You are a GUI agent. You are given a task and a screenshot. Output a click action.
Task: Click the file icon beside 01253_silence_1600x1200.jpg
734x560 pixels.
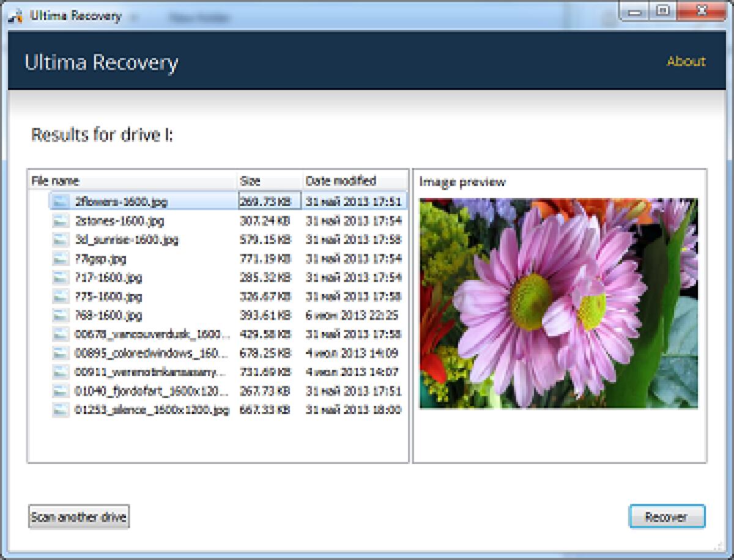(59, 410)
